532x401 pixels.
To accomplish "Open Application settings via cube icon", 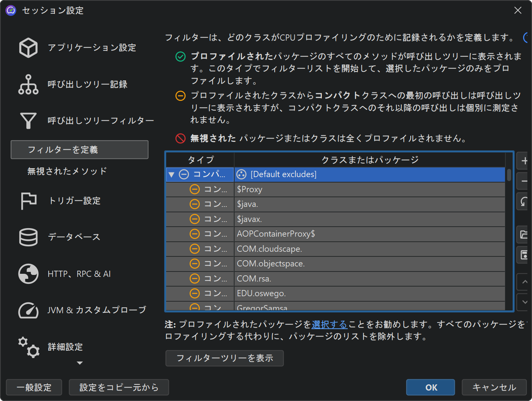I will coord(28,48).
